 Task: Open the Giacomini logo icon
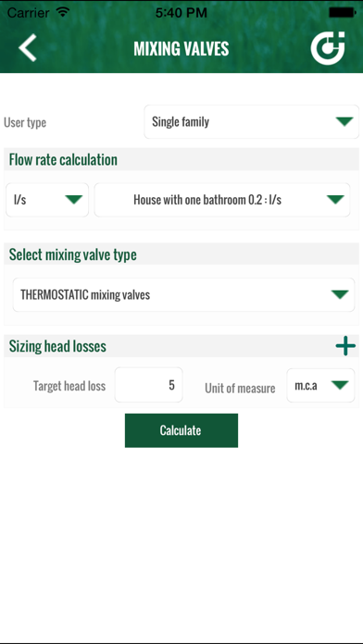pos(328,48)
